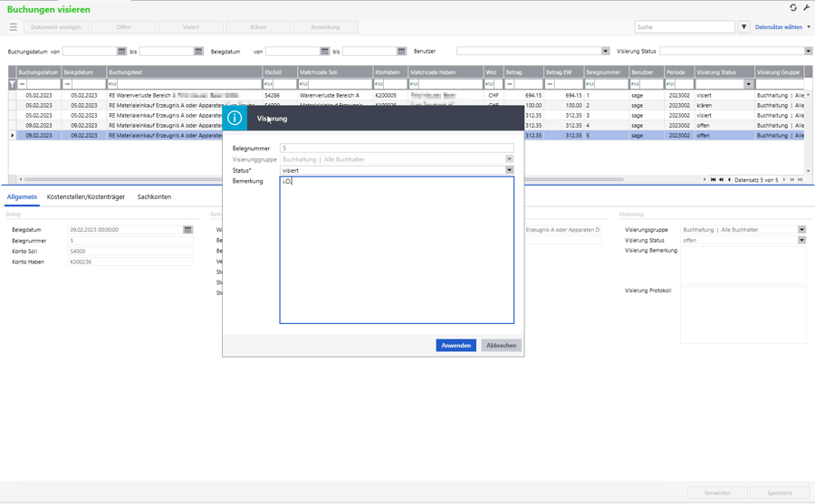Open calendar icon beside Belegdatum detail field
The width and height of the screenshot is (815, 504).
pos(187,230)
